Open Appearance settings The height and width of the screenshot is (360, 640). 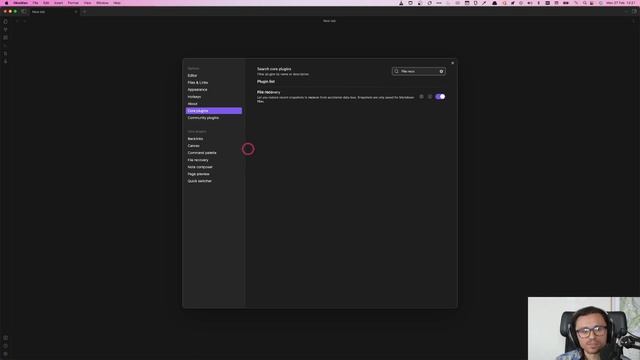tap(198, 89)
